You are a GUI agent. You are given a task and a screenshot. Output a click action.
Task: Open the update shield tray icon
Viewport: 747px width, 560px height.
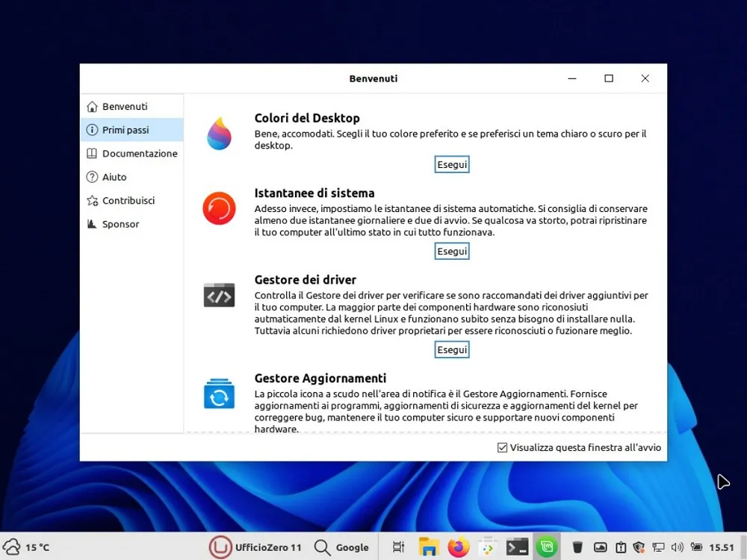click(x=639, y=547)
